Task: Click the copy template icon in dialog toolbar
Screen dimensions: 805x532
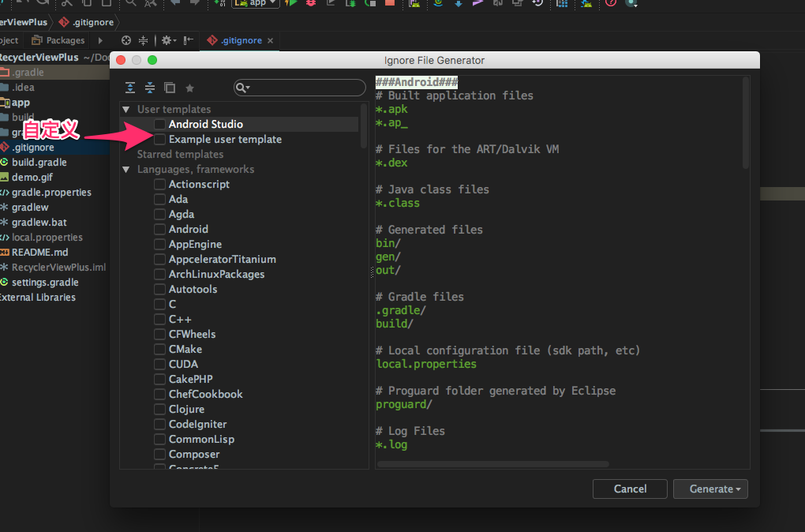Action: pyautogui.click(x=169, y=88)
